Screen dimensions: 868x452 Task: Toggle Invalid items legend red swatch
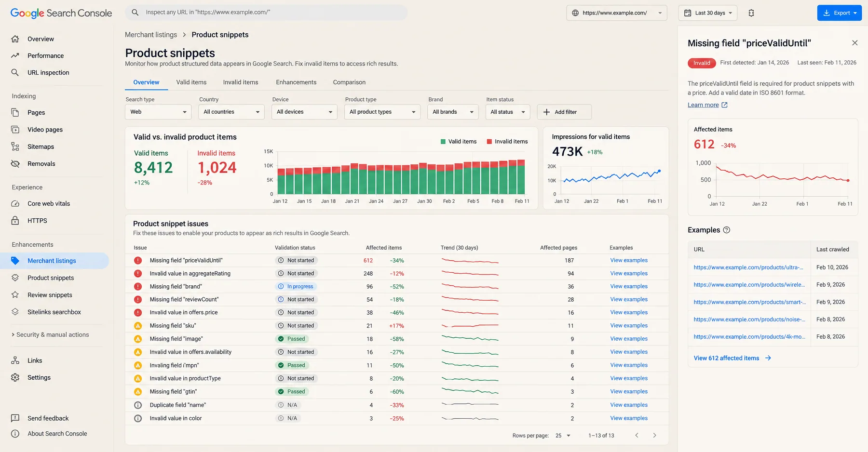pos(489,142)
